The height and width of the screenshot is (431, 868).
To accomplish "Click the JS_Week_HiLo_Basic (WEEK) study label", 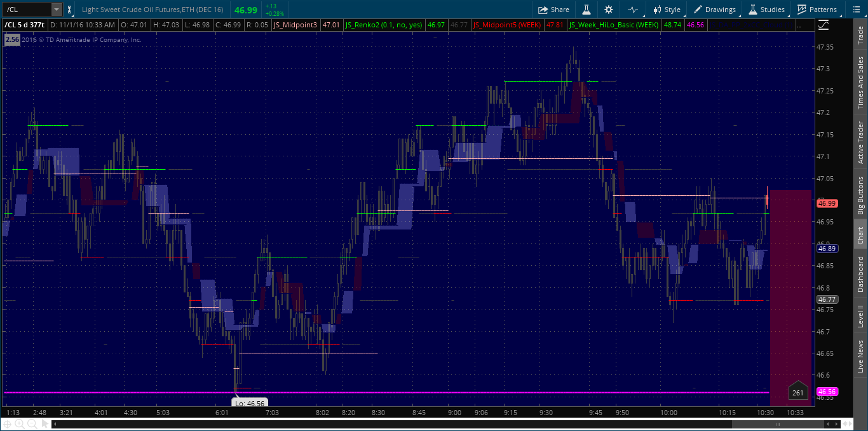I will pyautogui.click(x=613, y=25).
